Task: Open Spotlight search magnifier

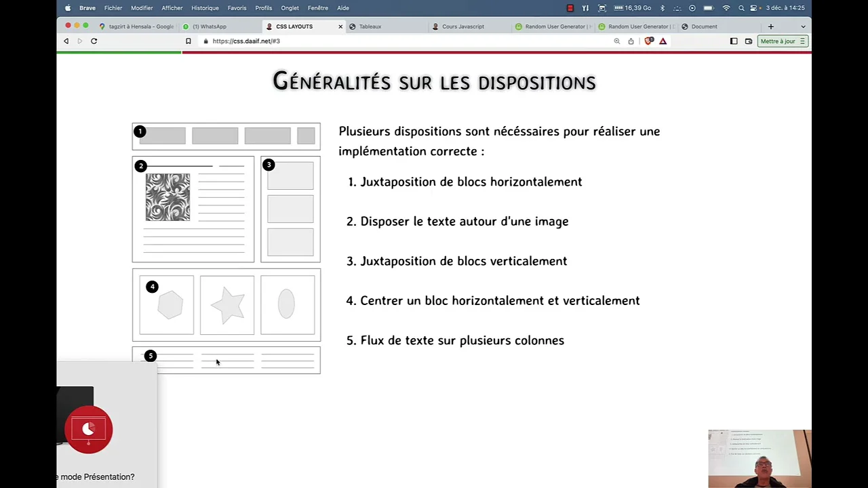Action: [x=741, y=8]
